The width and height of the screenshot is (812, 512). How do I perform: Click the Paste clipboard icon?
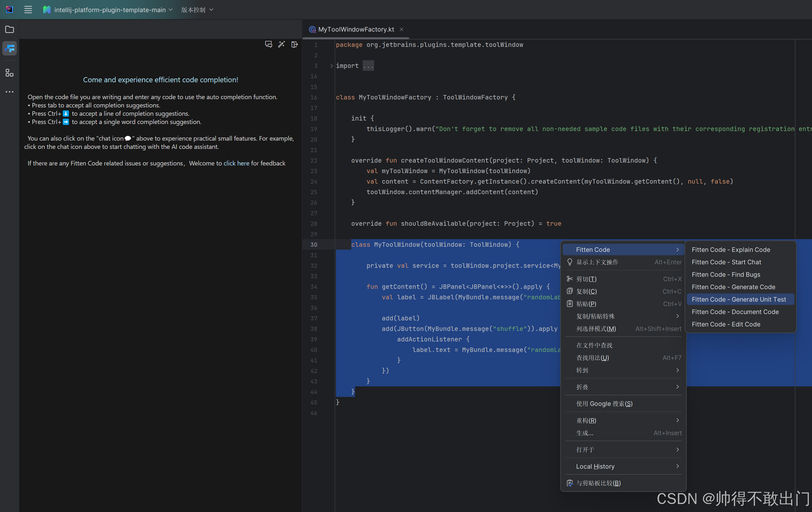(569, 304)
